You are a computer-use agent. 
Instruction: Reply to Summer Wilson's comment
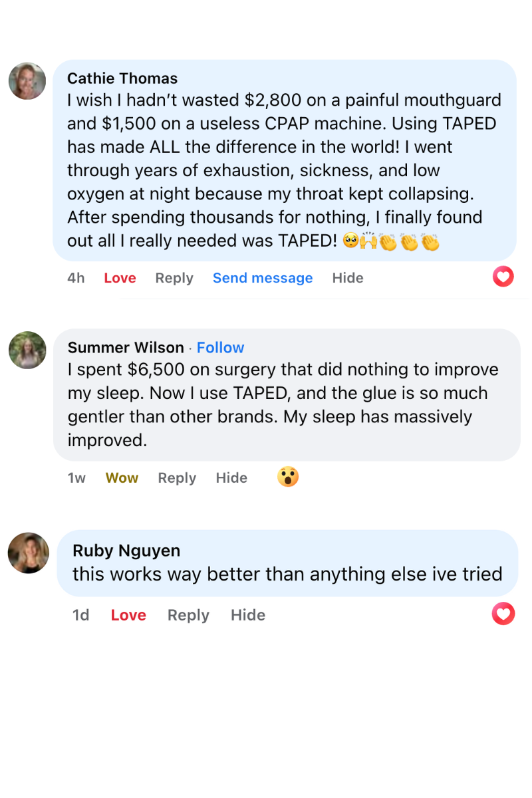click(x=177, y=478)
